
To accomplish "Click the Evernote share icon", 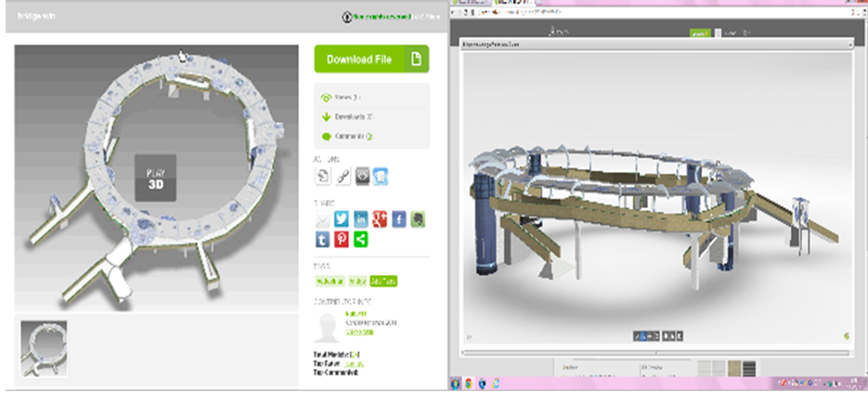I will point(417,219).
